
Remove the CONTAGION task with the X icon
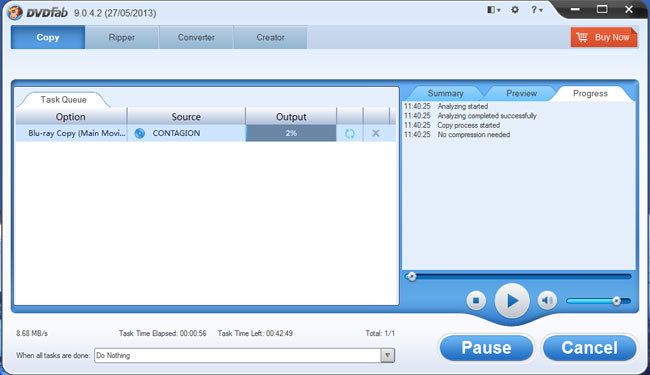376,133
